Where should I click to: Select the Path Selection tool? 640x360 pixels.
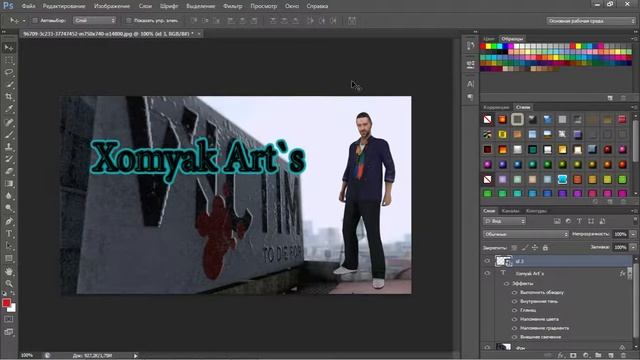(9, 246)
